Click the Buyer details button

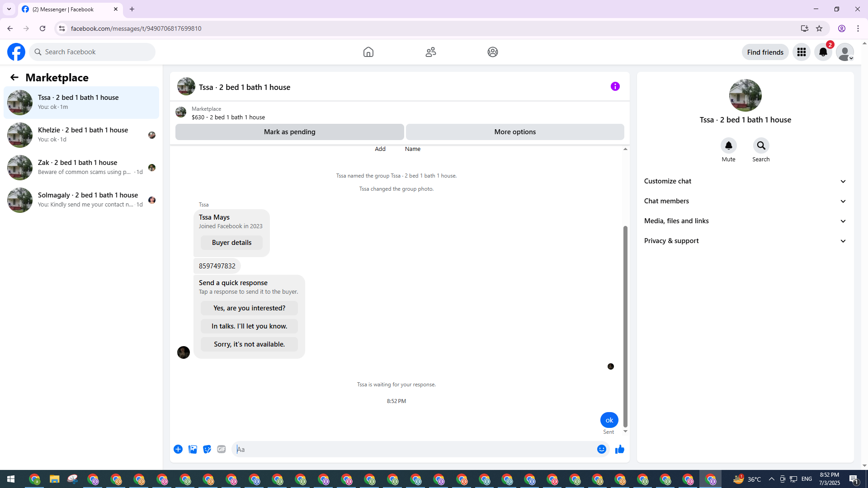click(x=231, y=243)
